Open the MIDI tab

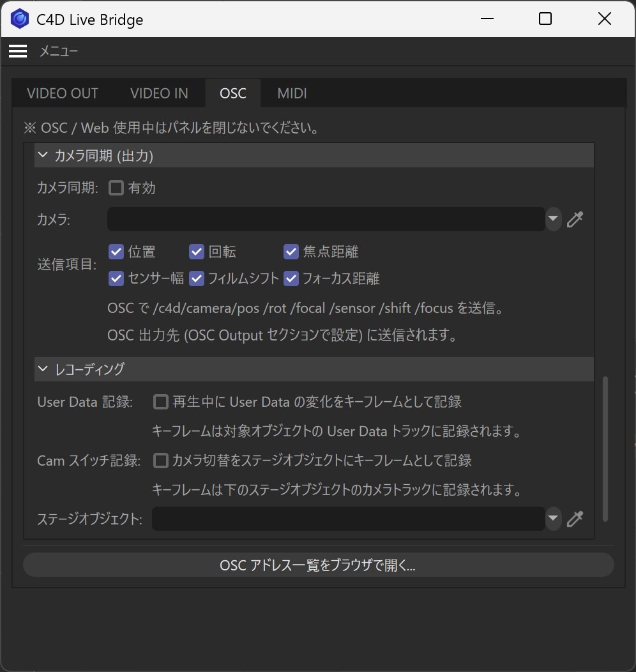click(x=292, y=93)
